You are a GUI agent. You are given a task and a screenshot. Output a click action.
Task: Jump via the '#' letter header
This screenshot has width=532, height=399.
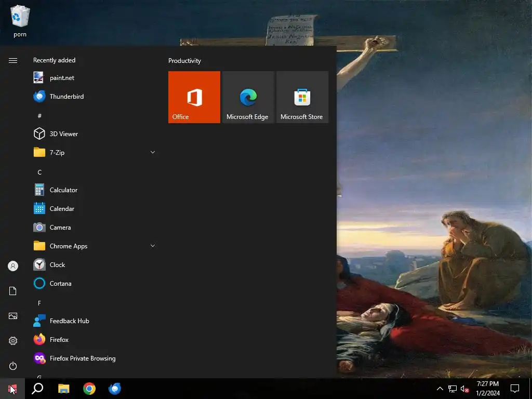pos(39,116)
